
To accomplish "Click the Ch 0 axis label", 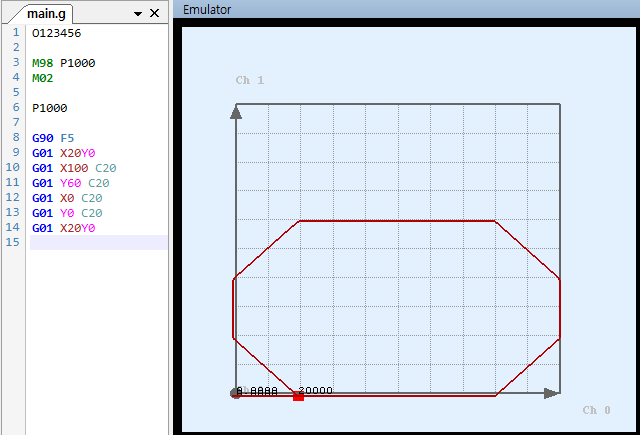I will (596, 411).
